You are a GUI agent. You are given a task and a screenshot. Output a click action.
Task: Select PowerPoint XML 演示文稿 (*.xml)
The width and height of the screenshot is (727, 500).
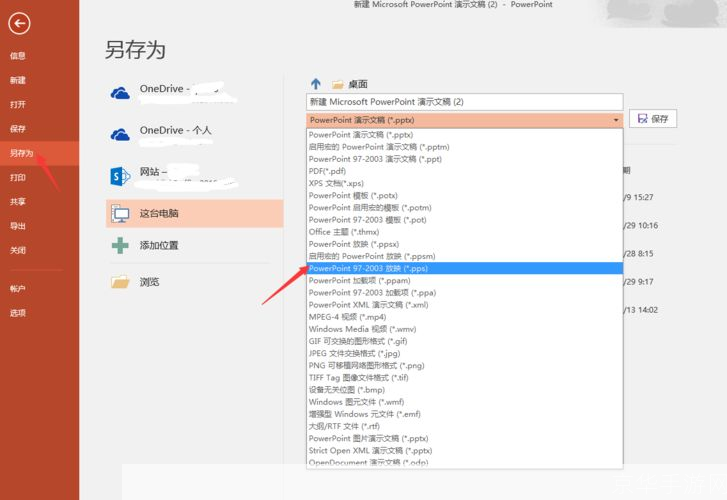465,305
